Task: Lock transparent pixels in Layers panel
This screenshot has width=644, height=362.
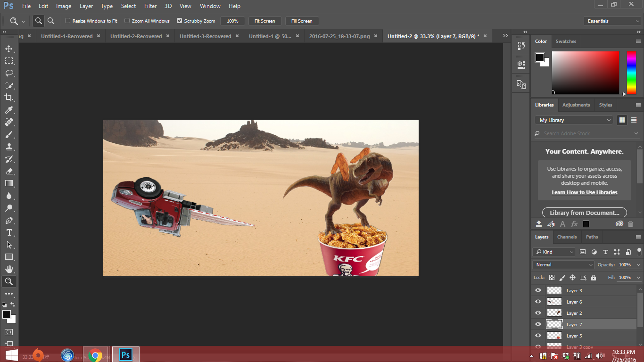Action: [x=552, y=278]
